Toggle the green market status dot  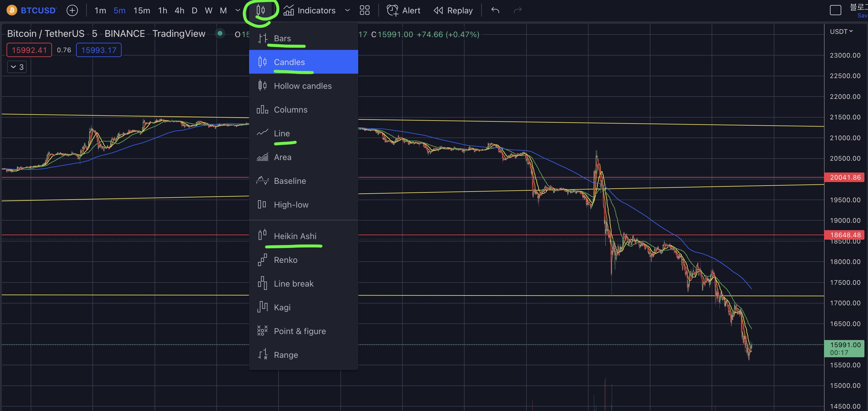[220, 34]
